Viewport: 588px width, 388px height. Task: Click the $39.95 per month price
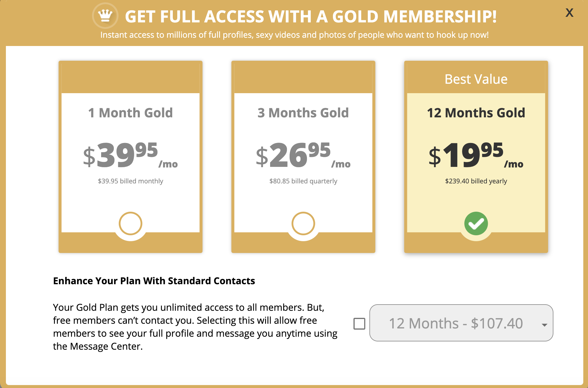tap(130, 155)
